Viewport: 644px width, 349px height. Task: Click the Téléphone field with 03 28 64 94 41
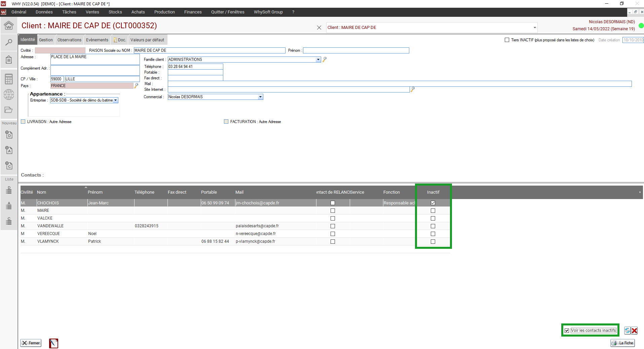click(195, 67)
